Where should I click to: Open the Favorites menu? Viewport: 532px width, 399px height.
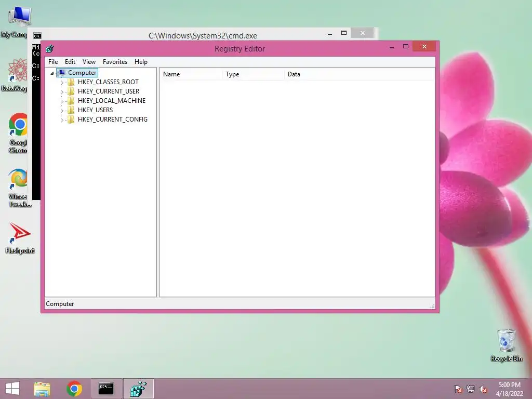pyautogui.click(x=115, y=62)
